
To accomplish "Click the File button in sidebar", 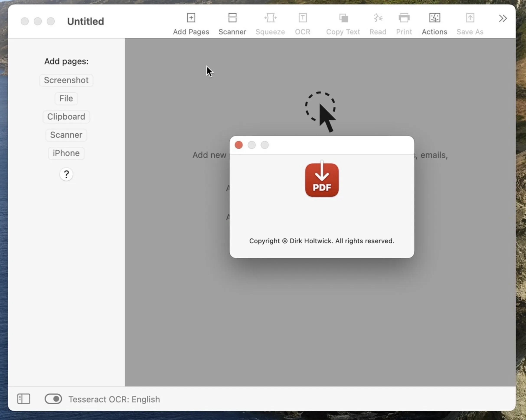I will click(x=66, y=98).
